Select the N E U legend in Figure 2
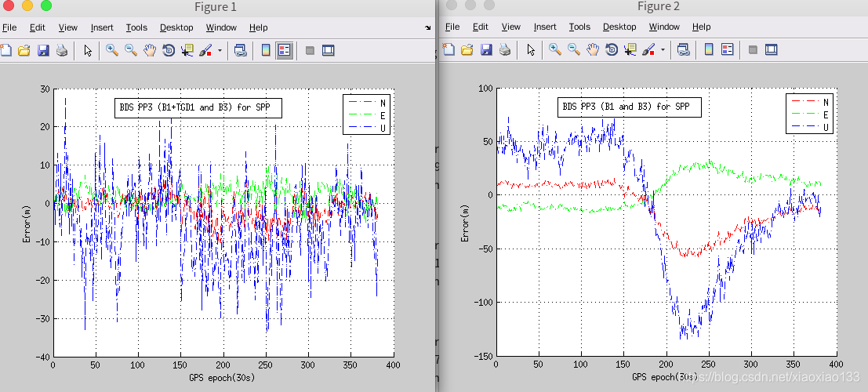 pyautogui.click(x=809, y=114)
